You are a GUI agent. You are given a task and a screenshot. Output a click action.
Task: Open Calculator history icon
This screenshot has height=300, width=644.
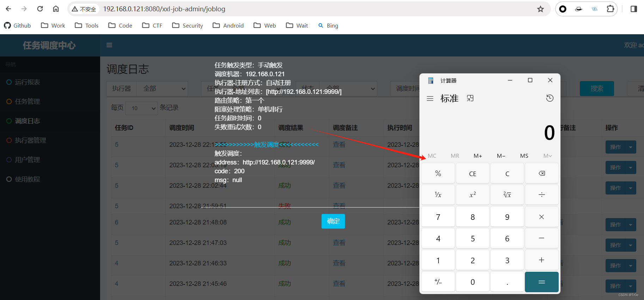(x=550, y=98)
